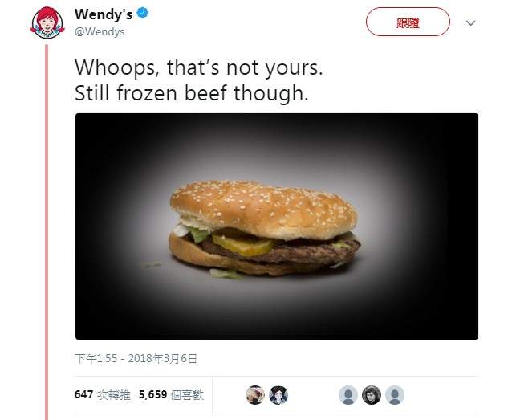Screen dimensions: 508x420
Task: Open the black-and-white portrait avatar
Action: (x=372, y=395)
